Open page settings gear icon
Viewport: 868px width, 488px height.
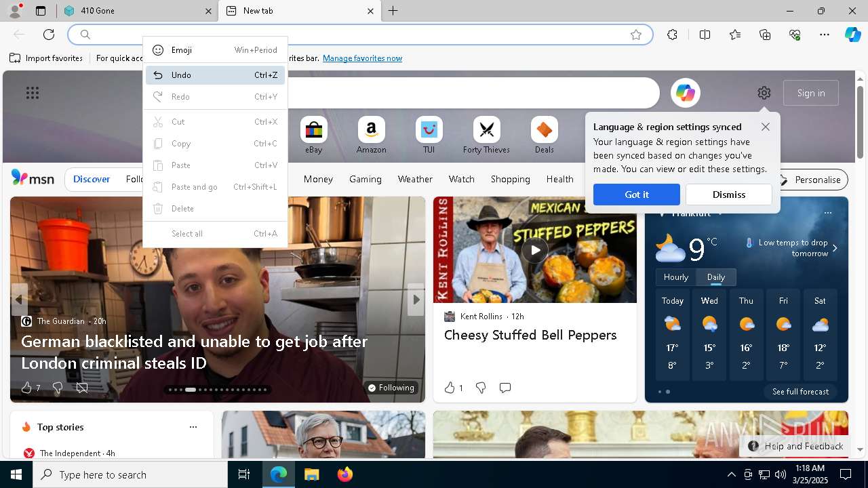tap(764, 93)
